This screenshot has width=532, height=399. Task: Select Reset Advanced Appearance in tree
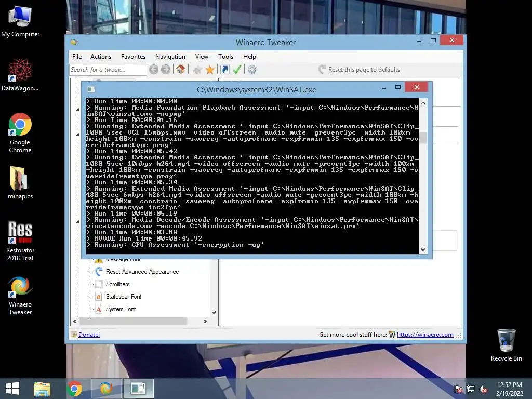[142, 272]
